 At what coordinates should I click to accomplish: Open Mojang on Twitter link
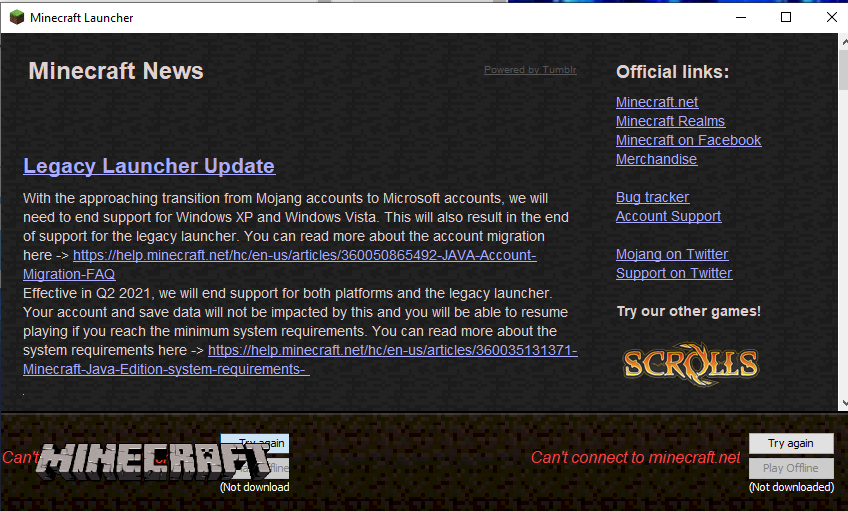pyautogui.click(x=672, y=254)
